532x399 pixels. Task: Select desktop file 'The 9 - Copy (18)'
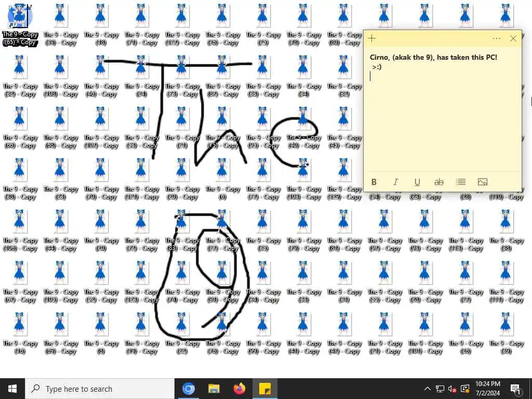[101, 24]
